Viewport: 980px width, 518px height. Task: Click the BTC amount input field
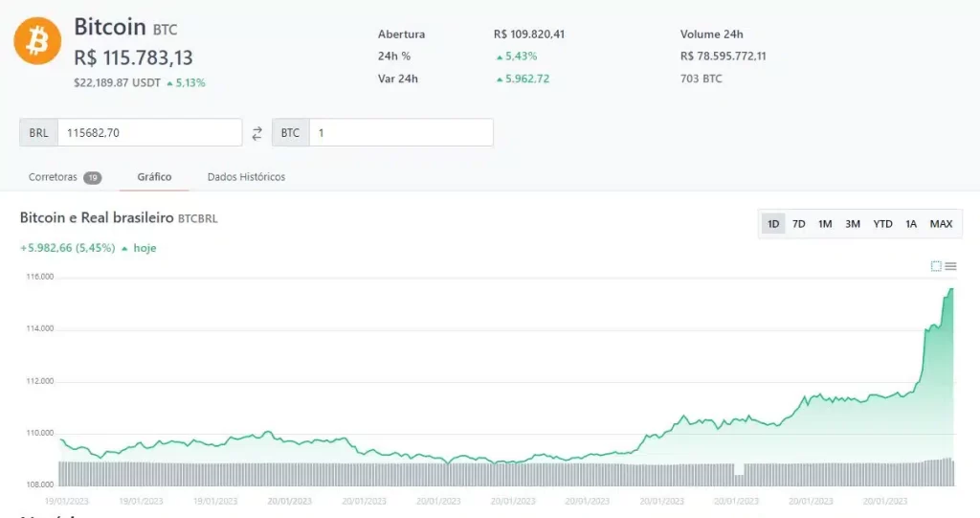pyautogui.click(x=401, y=133)
